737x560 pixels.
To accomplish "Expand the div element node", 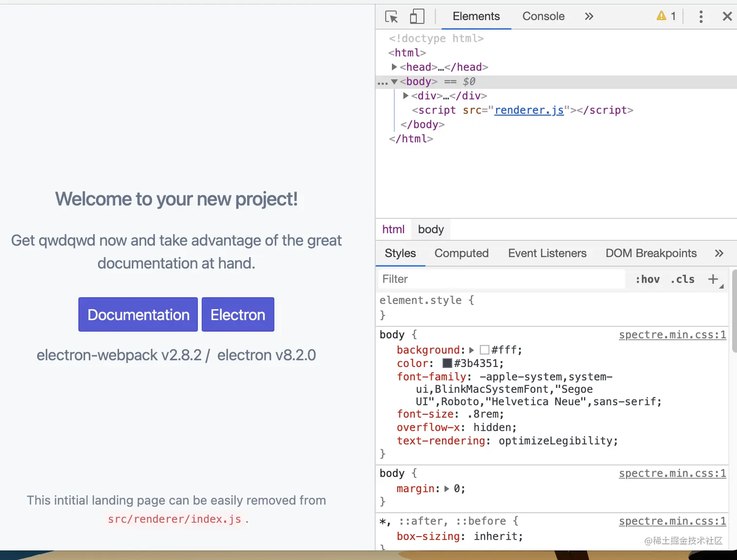I will point(406,96).
